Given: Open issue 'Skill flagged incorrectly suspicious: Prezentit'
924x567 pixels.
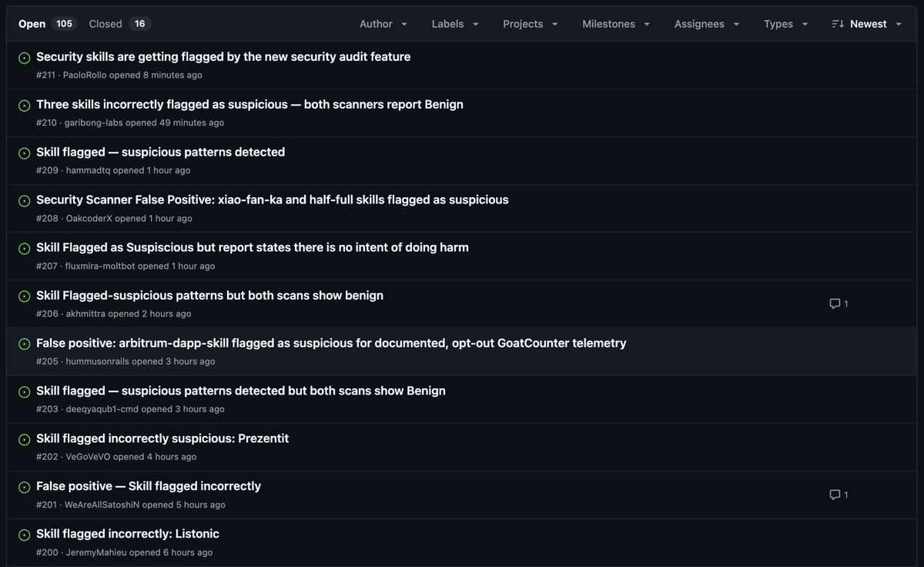Looking at the screenshot, I should [x=162, y=439].
